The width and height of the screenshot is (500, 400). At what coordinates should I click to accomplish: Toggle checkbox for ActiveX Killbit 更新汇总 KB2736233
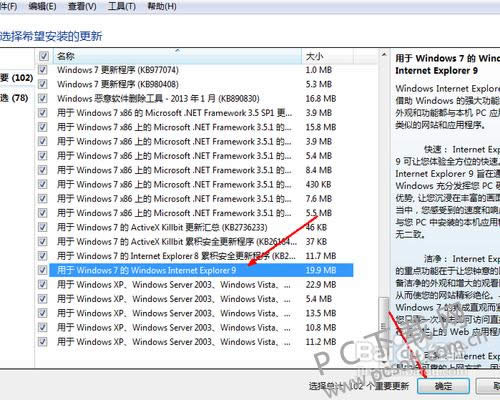click(x=43, y=227)
